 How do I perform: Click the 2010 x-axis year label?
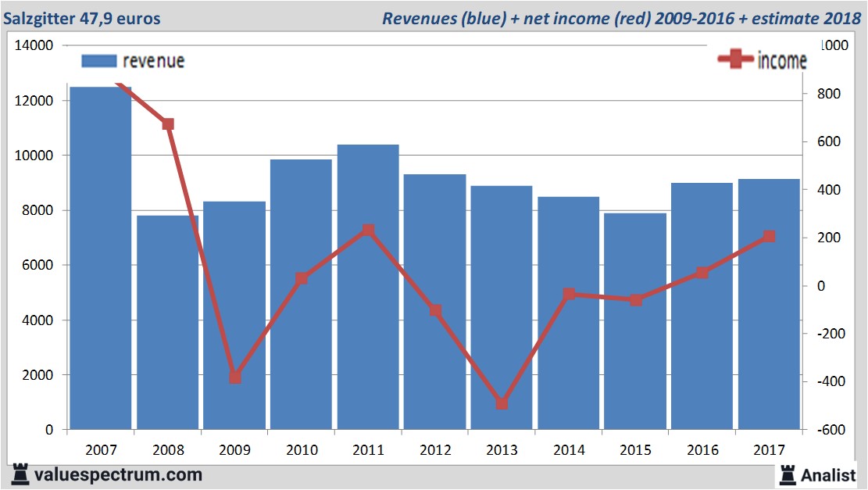pyautogui.click(x=302, y=449)
